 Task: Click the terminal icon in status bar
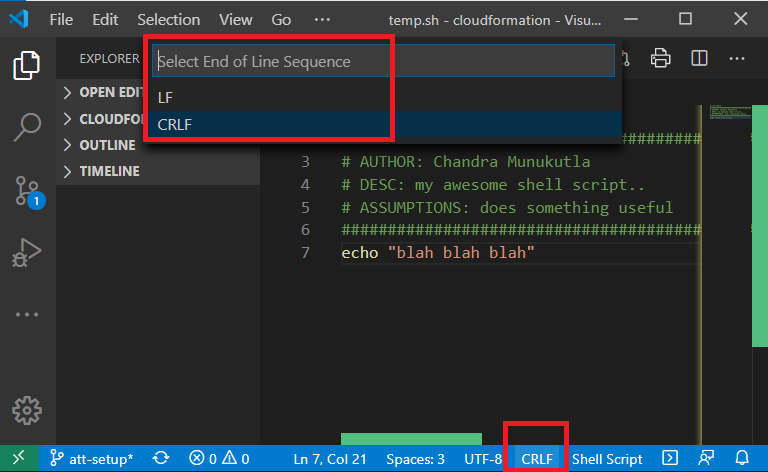670,458
